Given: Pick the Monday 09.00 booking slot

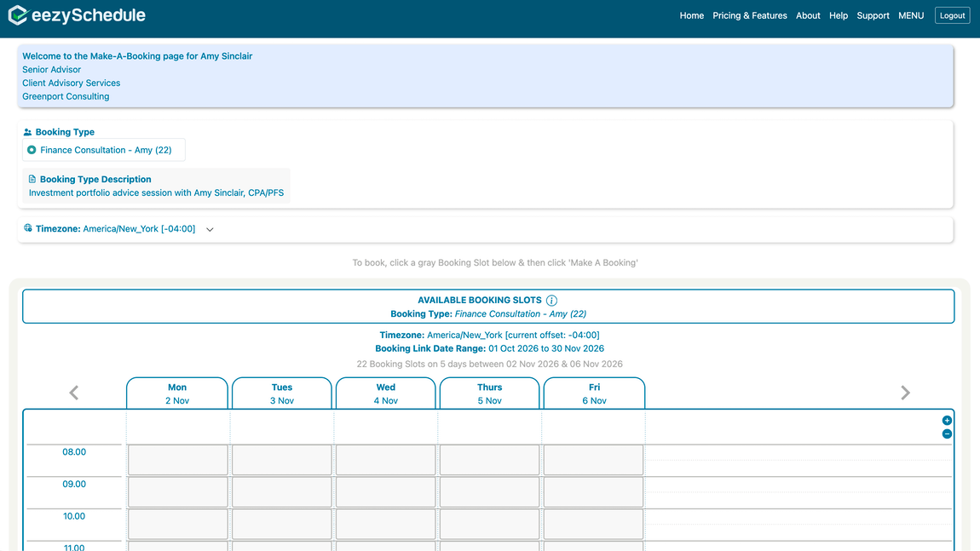Looking at the screenshot, I should 178,491.
